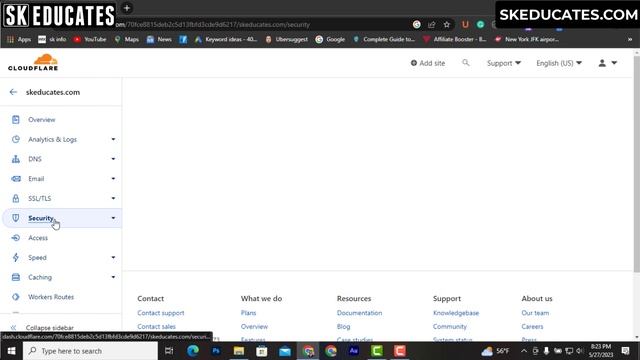
Task: Open Contact sales link
Action: (156, 327)
